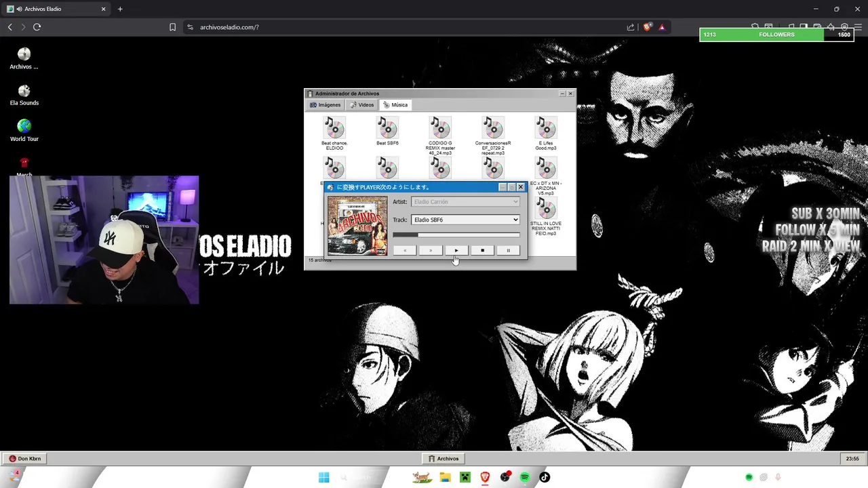Click the Spotify system tray icon

click(x=749, y=477)
